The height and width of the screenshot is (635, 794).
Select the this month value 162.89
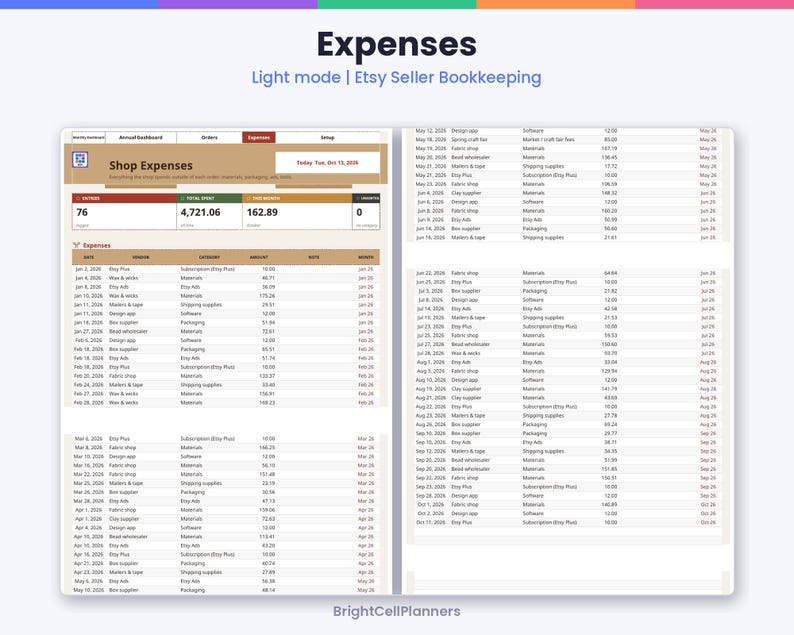tap(262, 212)
